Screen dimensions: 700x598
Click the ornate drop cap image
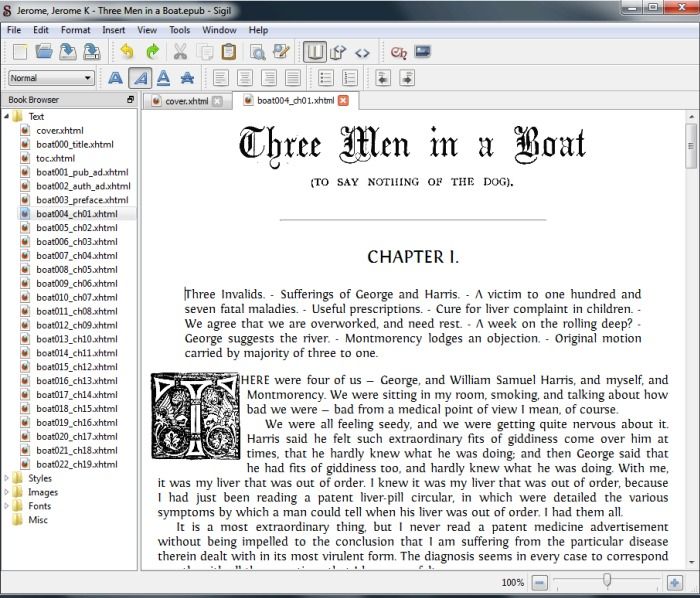[x=196, y=415]
